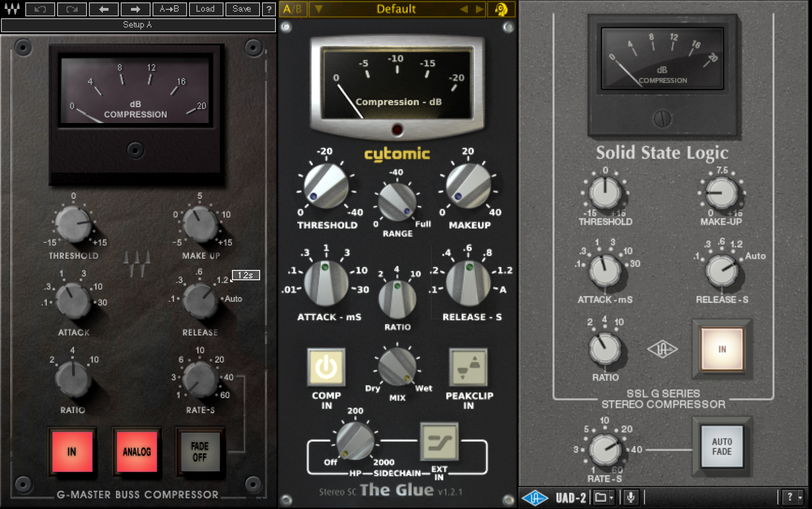Screen dimensions: 812x509
Task: Redo change in Waves toolbar
Action: click(x=72, y=9)
